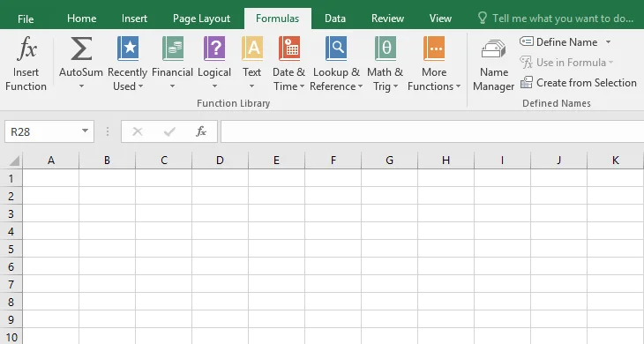Click the AutoSum sigma icon
644x344 pixels.
81,49
